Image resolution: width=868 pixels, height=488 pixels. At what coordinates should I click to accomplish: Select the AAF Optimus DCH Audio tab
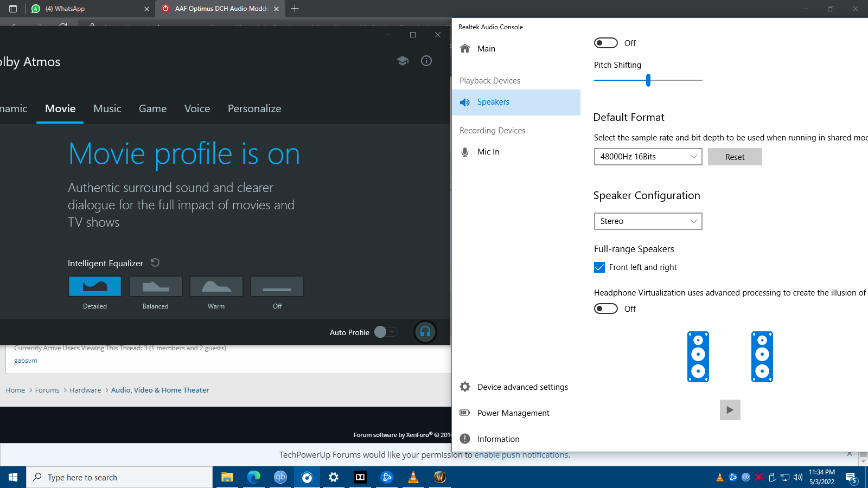click(x=220, y=9)
